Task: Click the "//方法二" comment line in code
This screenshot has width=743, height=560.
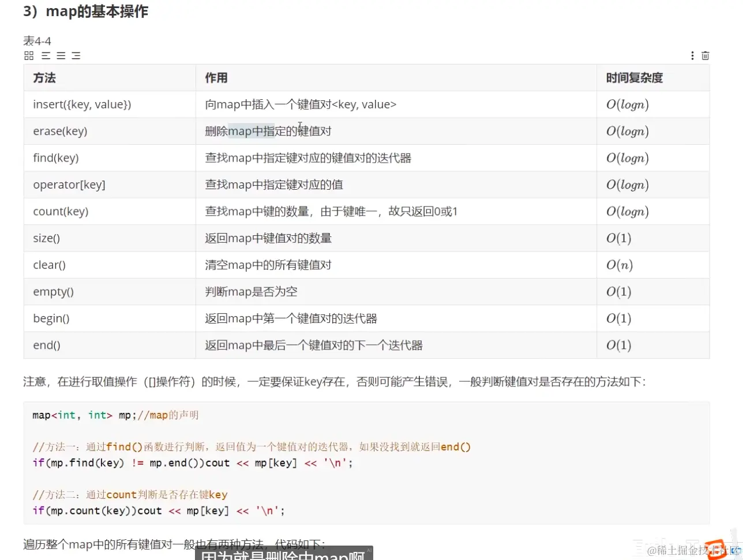Action: click(x=130, y=495)
